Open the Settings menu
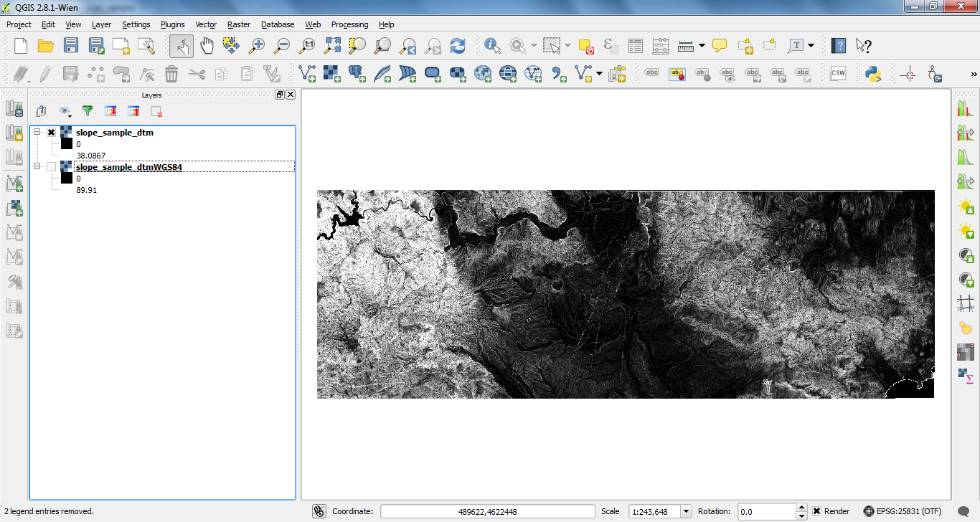The width and height of the screenshot is (980, 522). [x=136, y=24]
